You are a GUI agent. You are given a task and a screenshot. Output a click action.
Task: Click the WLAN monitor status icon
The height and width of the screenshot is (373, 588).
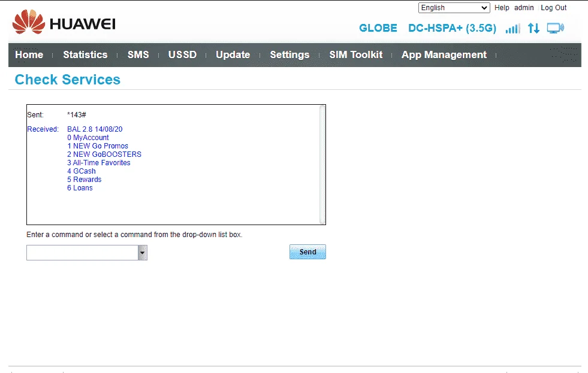point(556,28)
